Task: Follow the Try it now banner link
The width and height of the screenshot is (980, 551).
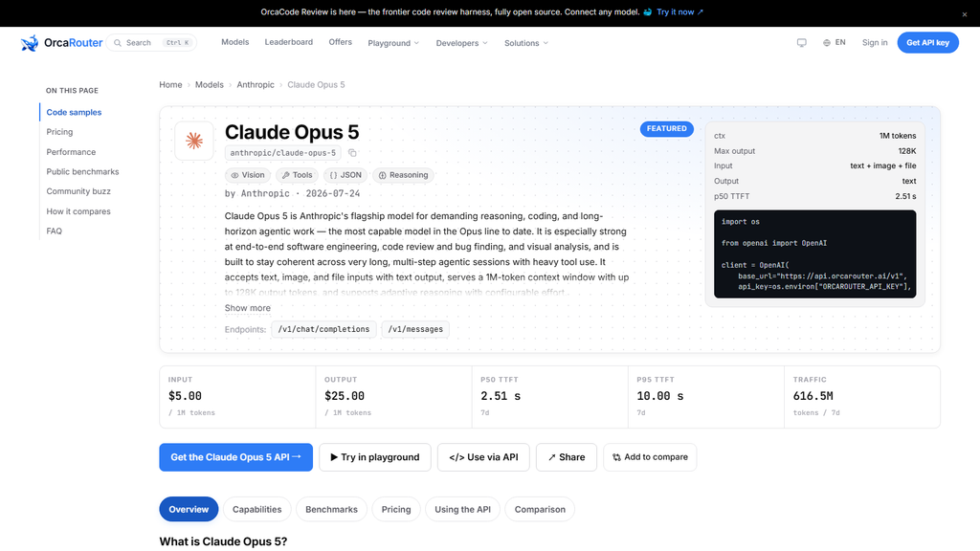Action: [680, 11]
